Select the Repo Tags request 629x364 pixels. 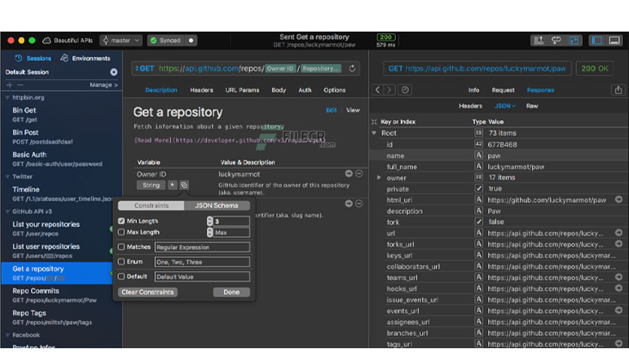61,317
